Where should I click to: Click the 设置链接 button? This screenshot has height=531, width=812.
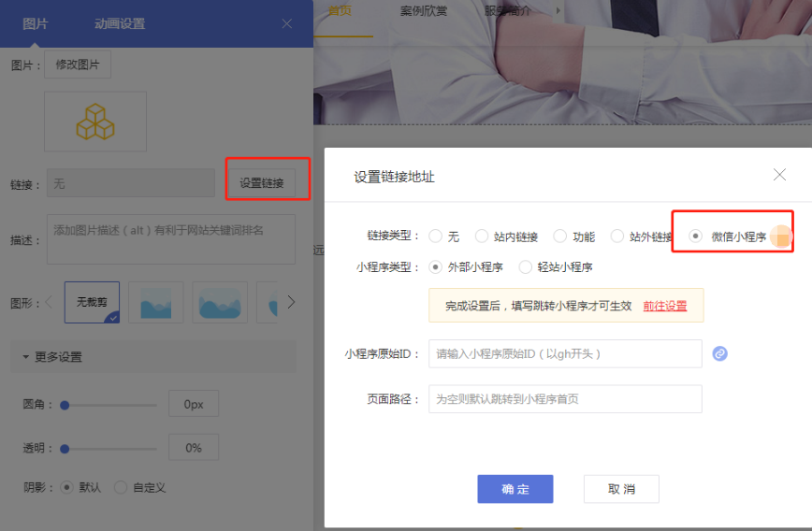[x=262, y=182]
